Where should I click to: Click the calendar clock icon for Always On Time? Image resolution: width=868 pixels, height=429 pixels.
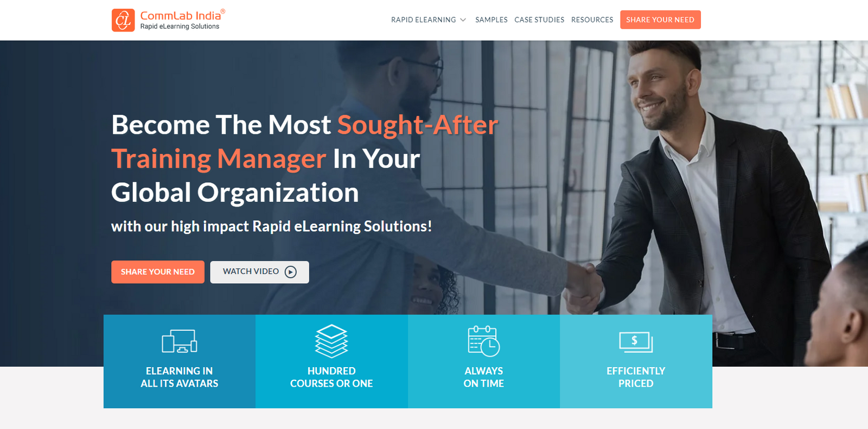click(483, 341)
